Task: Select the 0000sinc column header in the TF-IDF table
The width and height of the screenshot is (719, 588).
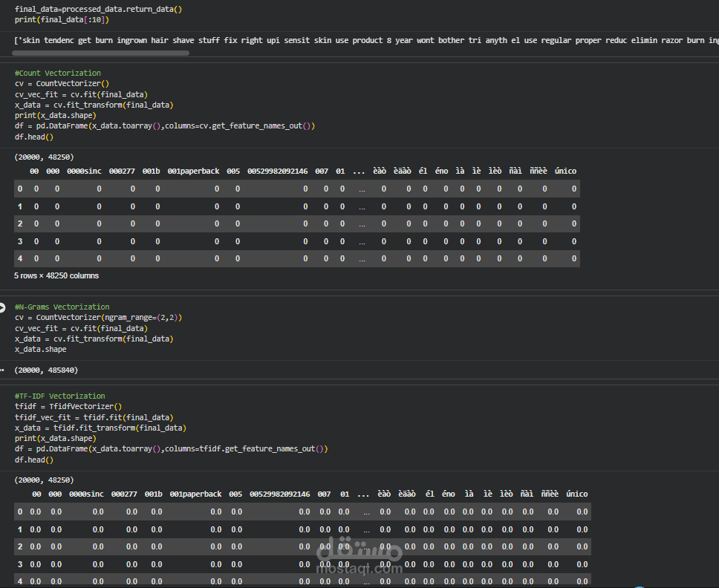Action: click(86, 494)
